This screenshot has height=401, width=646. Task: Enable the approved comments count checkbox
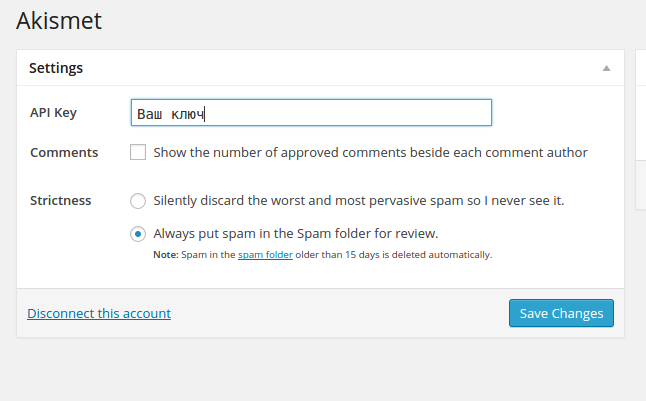[x=138, y=153]
